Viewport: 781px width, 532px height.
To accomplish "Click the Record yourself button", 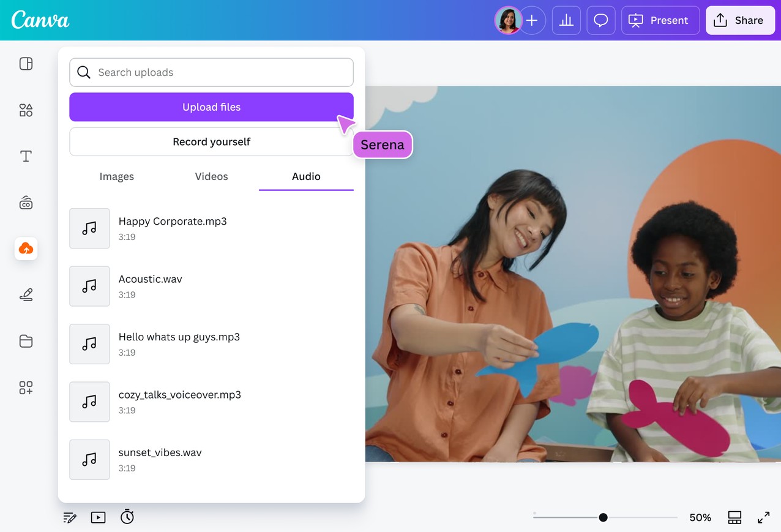I will pyautogui.click(x=211, y=142).
